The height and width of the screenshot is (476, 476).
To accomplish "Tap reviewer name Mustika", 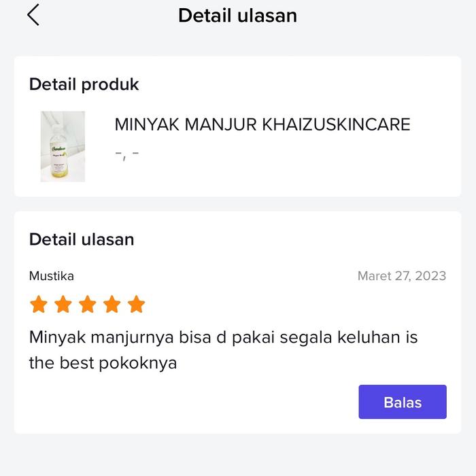I will click(x=52, y=276).
